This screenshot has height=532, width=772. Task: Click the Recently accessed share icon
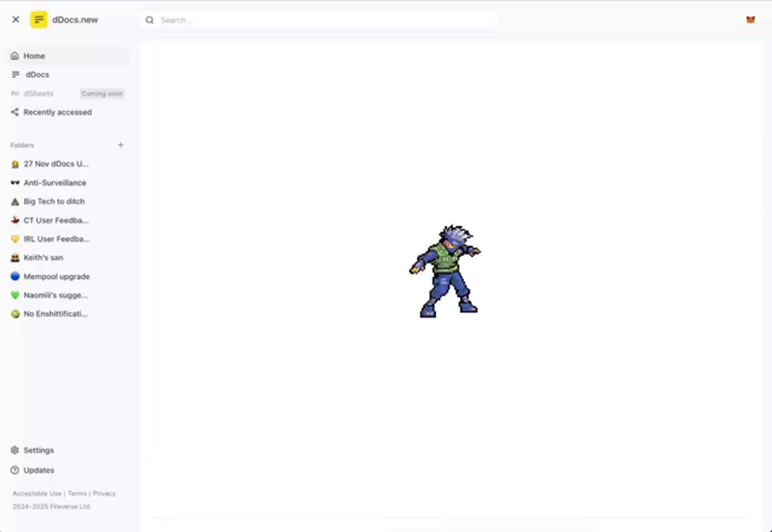click(x=15, y=112)
